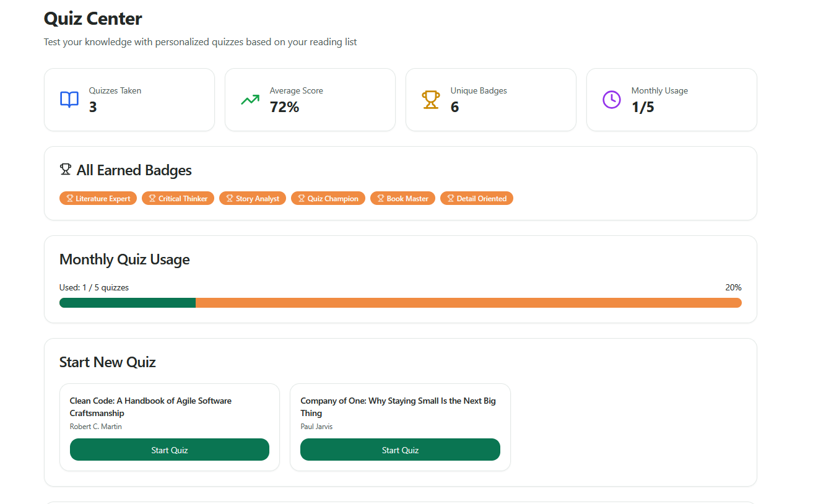Click the Robert C. Martin author name
This screenshot has width=839, height=504.
coord(96,427)
